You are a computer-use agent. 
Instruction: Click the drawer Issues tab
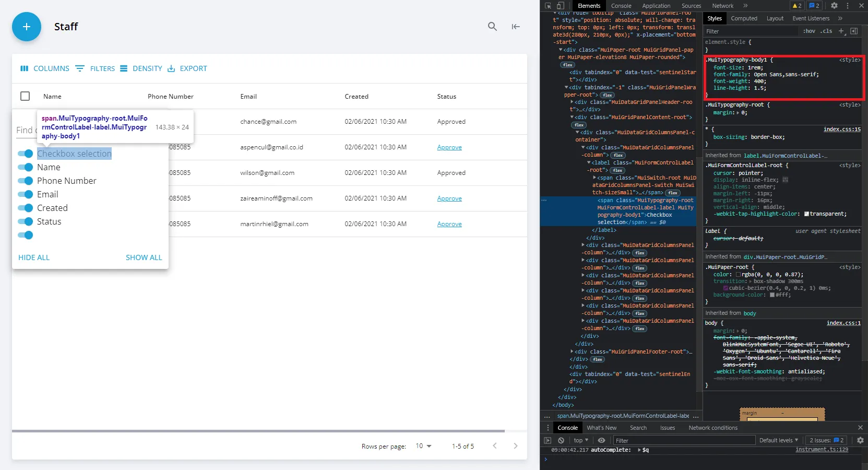click(x=667, y=428)
